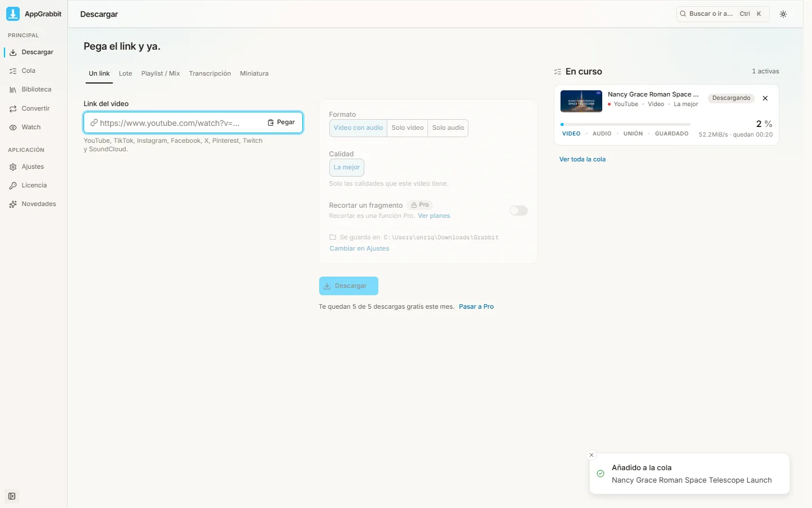812x508 pixels.
Task: Open the Ver toda la cola link
Action: tap(582, 160)
